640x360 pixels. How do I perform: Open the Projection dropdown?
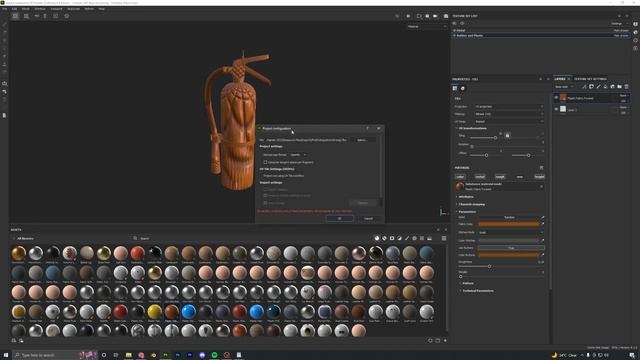tap(509, 107)
